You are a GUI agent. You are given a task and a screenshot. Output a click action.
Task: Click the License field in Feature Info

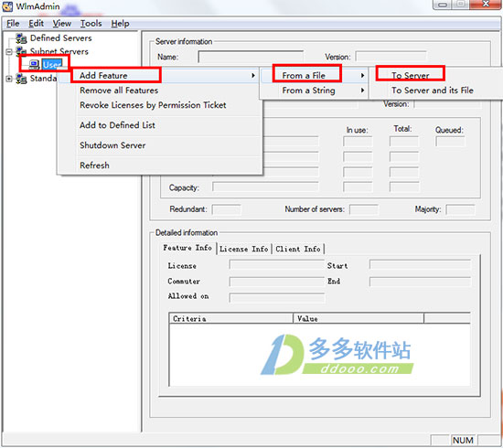pyautogui.click(x=277, y=265)
